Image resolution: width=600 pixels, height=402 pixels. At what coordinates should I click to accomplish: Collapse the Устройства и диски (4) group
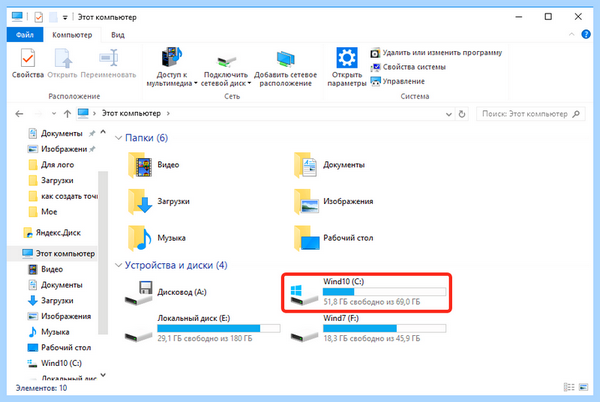point(119,265)
